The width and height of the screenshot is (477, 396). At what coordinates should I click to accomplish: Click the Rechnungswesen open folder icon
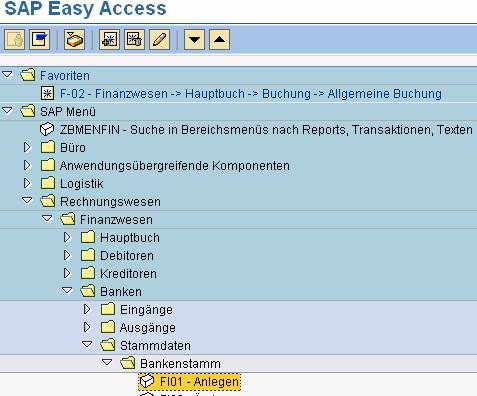pyautogui.click(x=48, y=201)
